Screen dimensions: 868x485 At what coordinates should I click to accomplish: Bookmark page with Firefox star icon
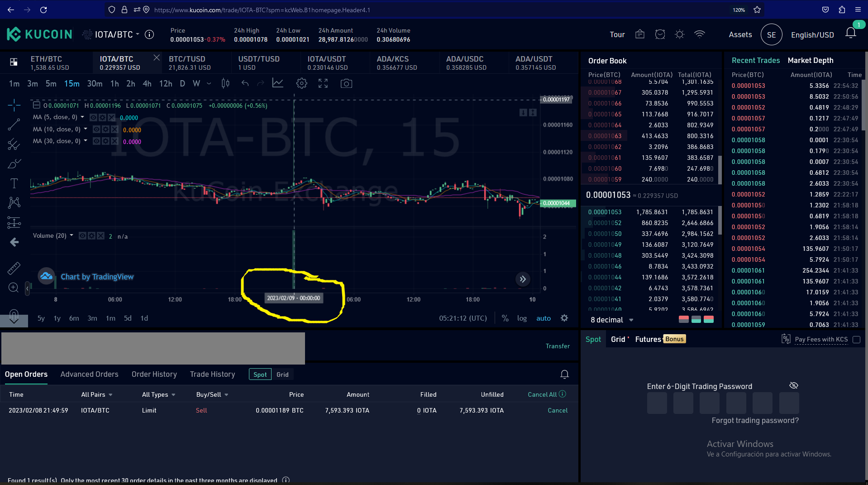(757, 10)
